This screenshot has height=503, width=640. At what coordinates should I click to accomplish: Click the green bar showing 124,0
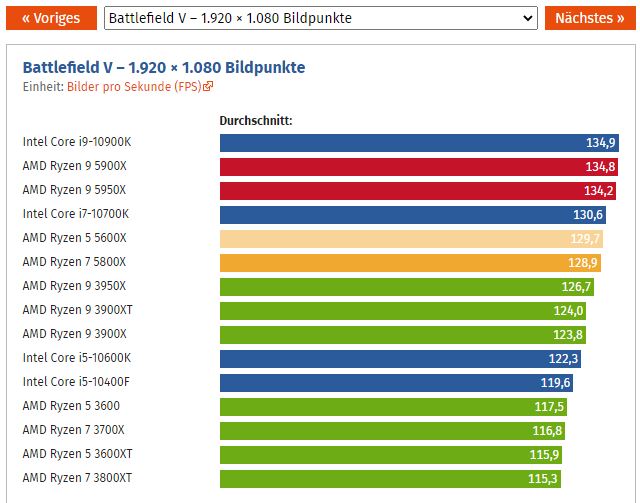(x=403, y=311)
